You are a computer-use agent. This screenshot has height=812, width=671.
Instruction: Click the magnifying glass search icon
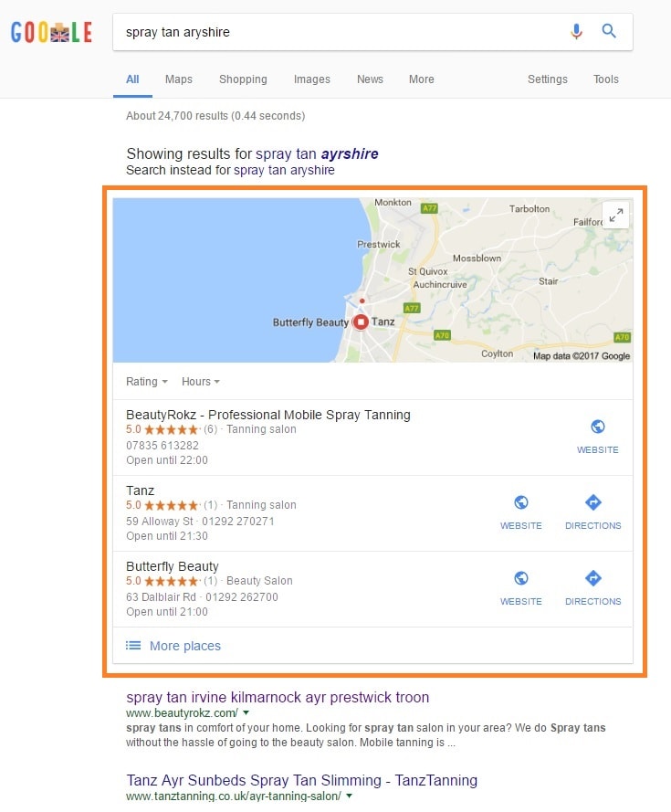tap(609, 31)
